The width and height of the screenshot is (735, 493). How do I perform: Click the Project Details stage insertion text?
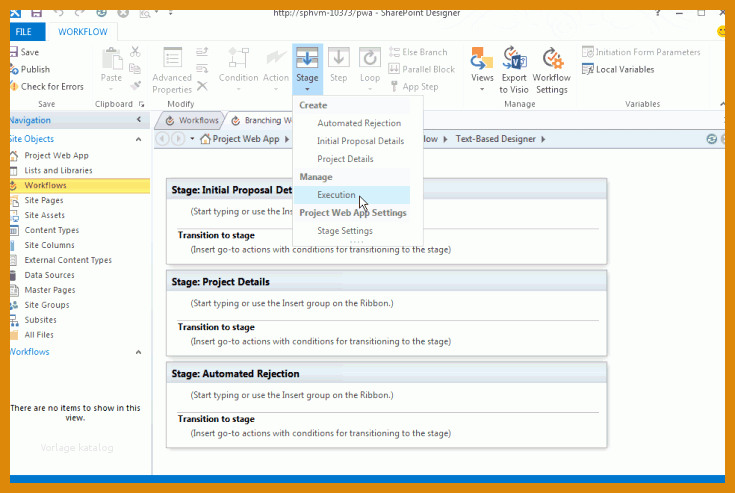[x=292, y=303]
